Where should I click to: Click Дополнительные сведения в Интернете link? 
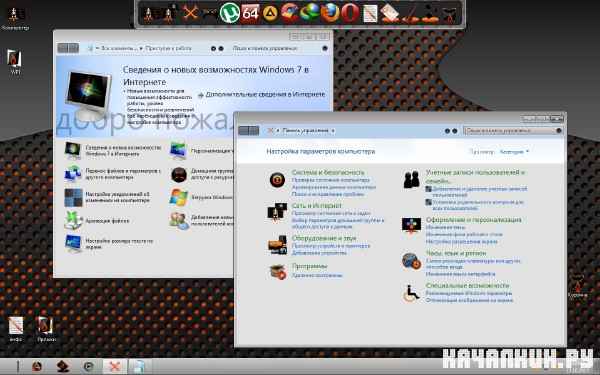tap(265, 94)
